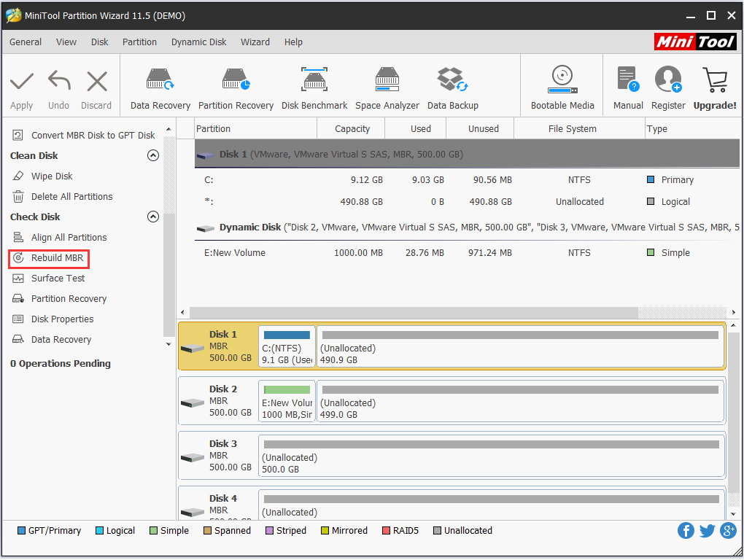Open Space Analyzer tool
Image resolution: width=744 pixels, height=560 pixels.
[387, 88]
